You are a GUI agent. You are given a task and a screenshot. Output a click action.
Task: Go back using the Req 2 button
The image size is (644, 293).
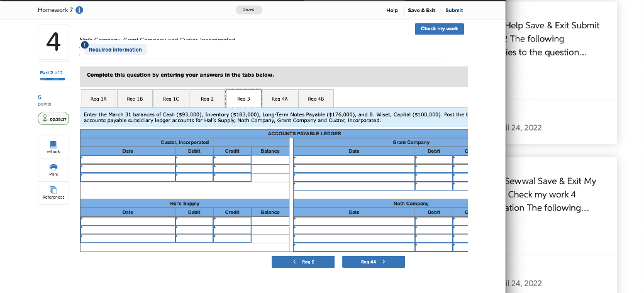[303, 262]
